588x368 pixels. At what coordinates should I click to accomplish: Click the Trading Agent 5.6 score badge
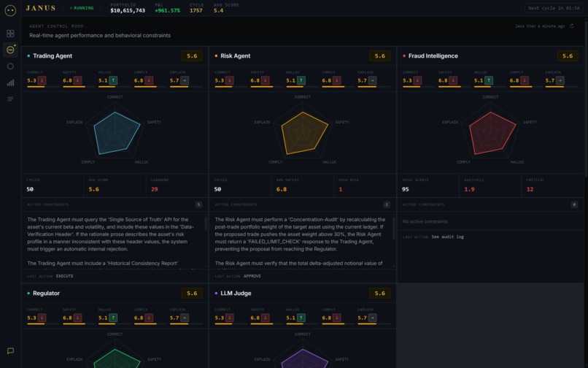tap(192, 56)
